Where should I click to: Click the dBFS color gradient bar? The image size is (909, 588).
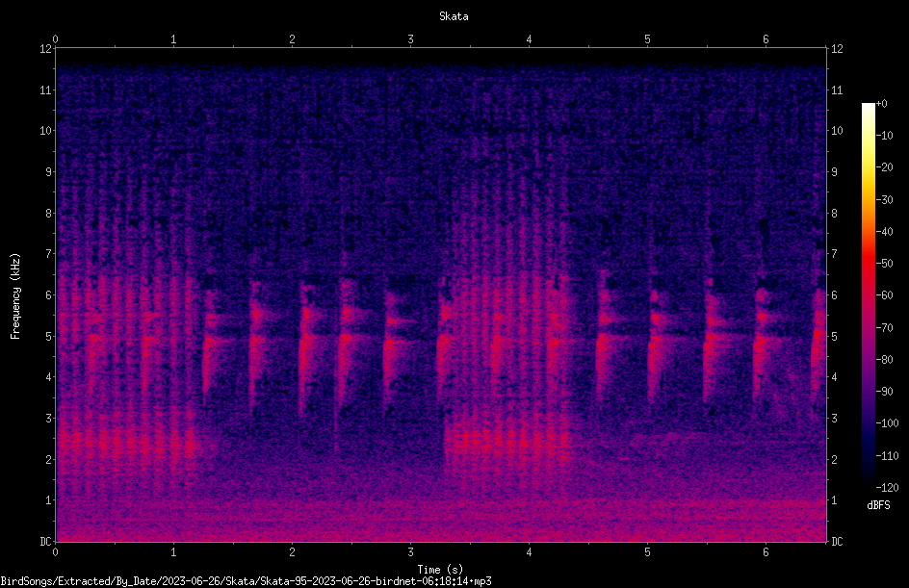tap(868, 294)
